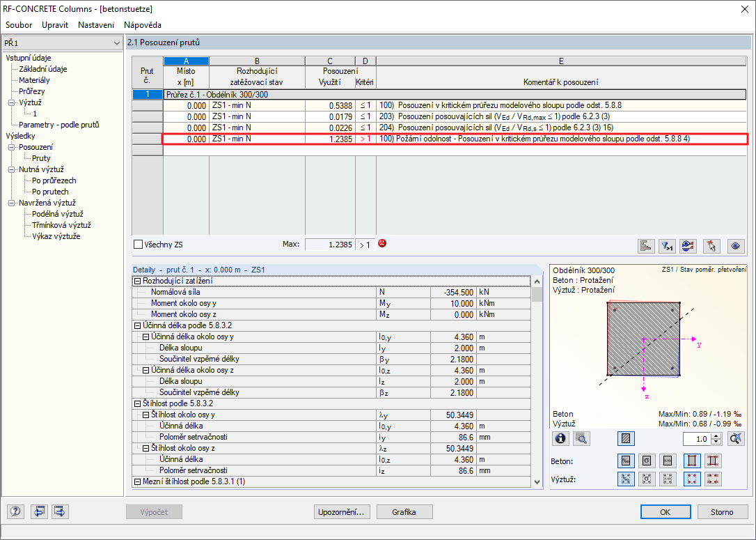
Task: Click the Storno button
Action: pos(722,512)
